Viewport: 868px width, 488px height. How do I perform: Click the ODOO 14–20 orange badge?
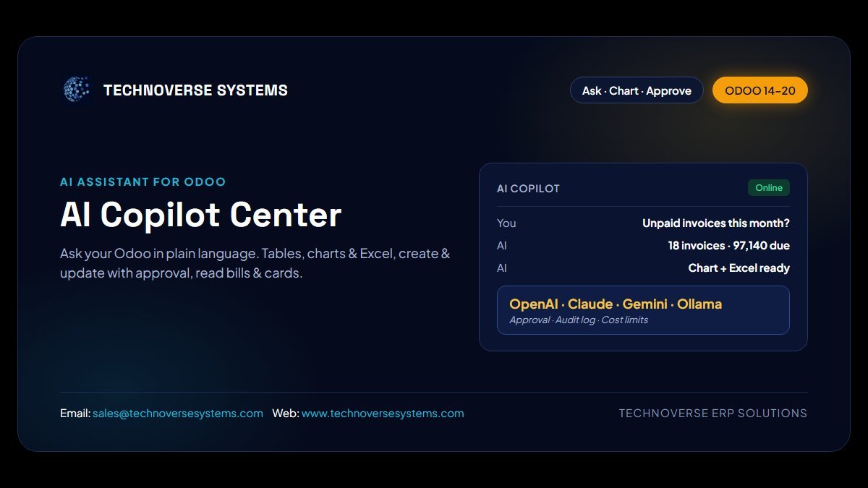759,90
